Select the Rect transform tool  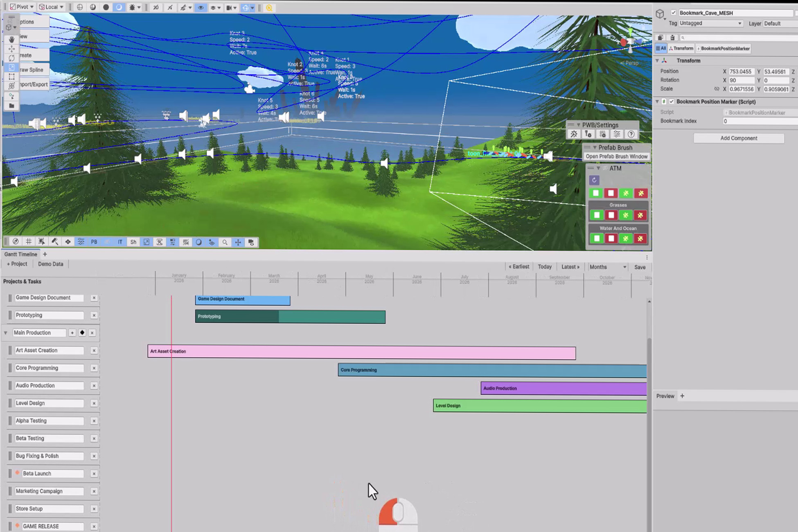(x=11, y=77)
